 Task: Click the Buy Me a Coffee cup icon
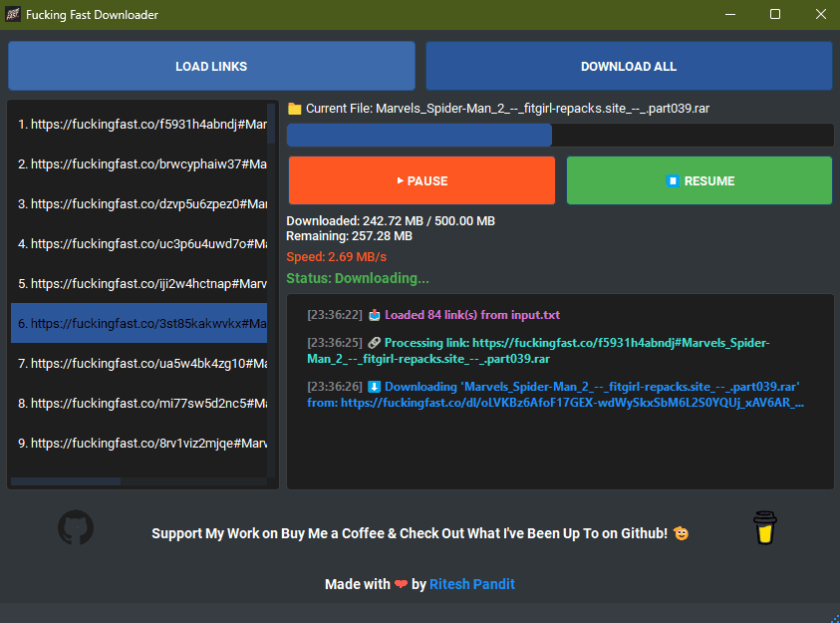click(763, 528)
